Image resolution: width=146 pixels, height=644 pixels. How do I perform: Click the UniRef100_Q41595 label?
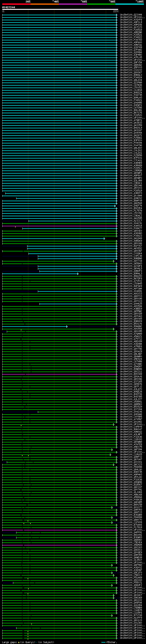(131, 218)
